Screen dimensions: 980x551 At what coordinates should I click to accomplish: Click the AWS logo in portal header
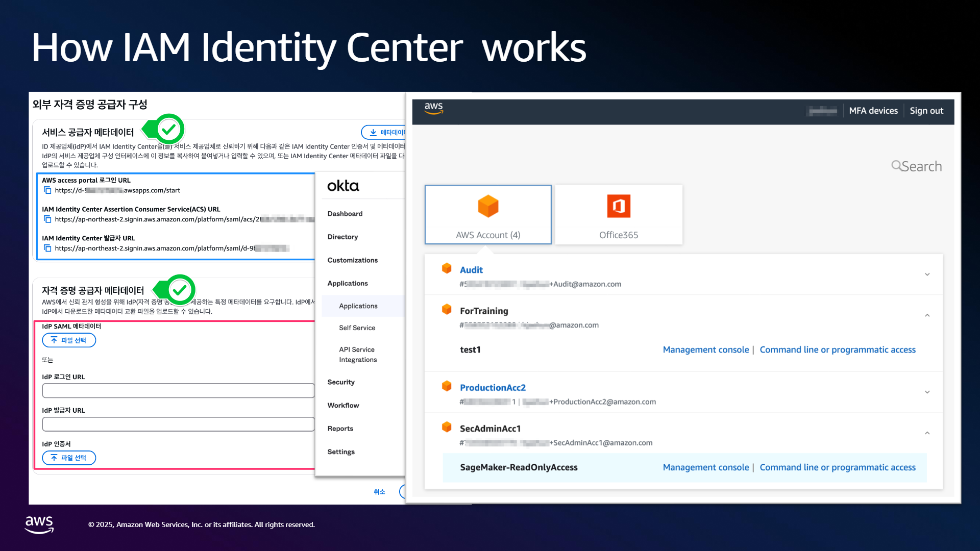pyautogui.click(x=433, y=108)
